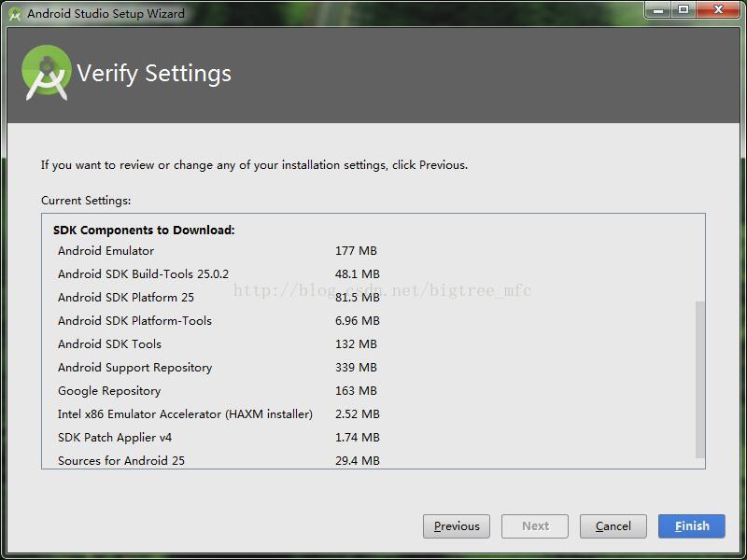Click the '1.74 MB' size value
Image resolution: width=747 pixels, height=560 pixels.
coord(358,437)
